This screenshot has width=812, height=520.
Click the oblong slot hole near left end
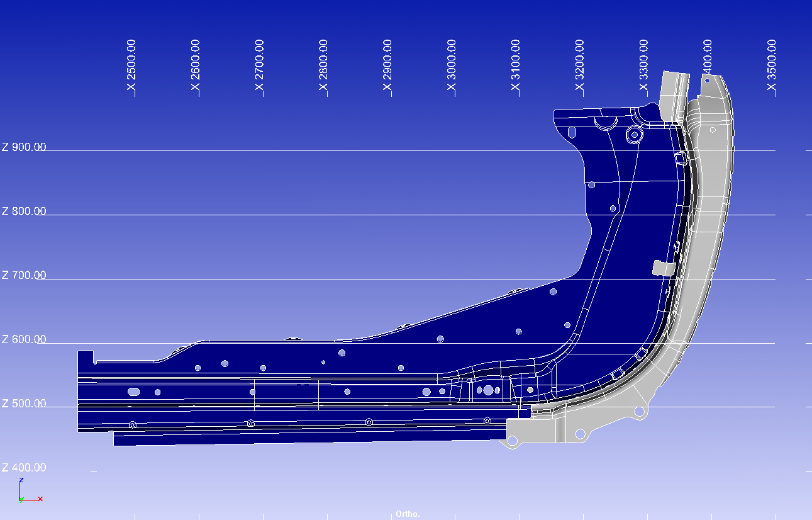133,392
